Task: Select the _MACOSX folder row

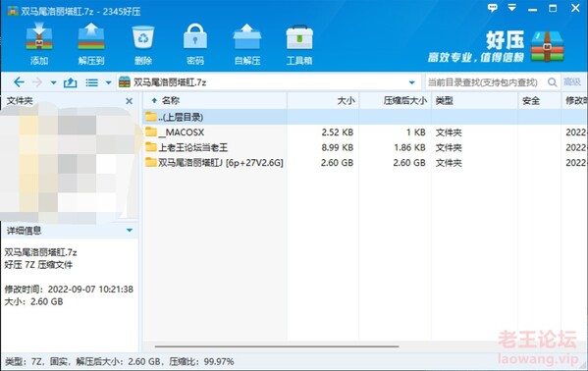Action: (x=365, y=132)
